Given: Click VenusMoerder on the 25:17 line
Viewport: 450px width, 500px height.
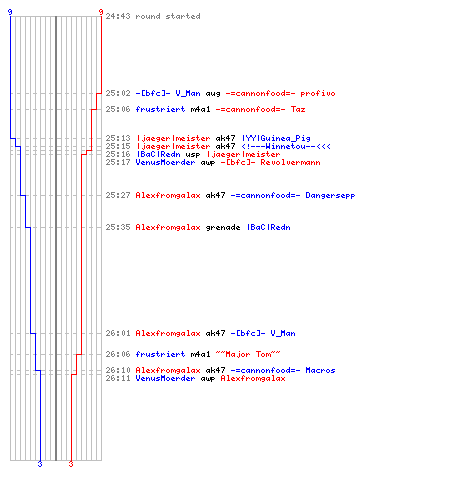Looking at the screenshot, I should [x=165, y=162].
